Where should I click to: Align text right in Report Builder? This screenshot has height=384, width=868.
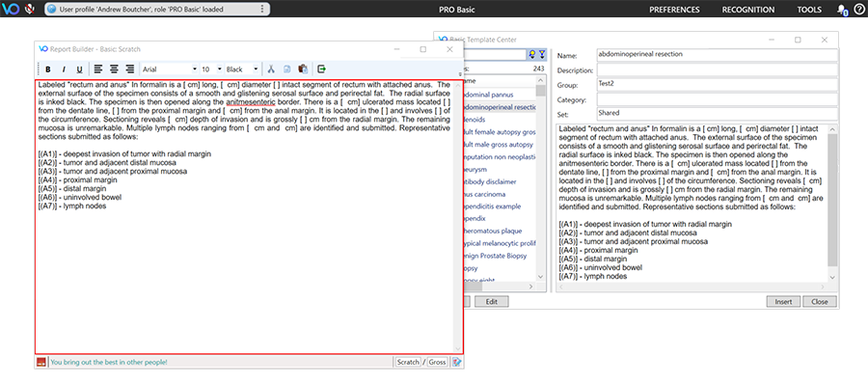[x=130, y=69]
